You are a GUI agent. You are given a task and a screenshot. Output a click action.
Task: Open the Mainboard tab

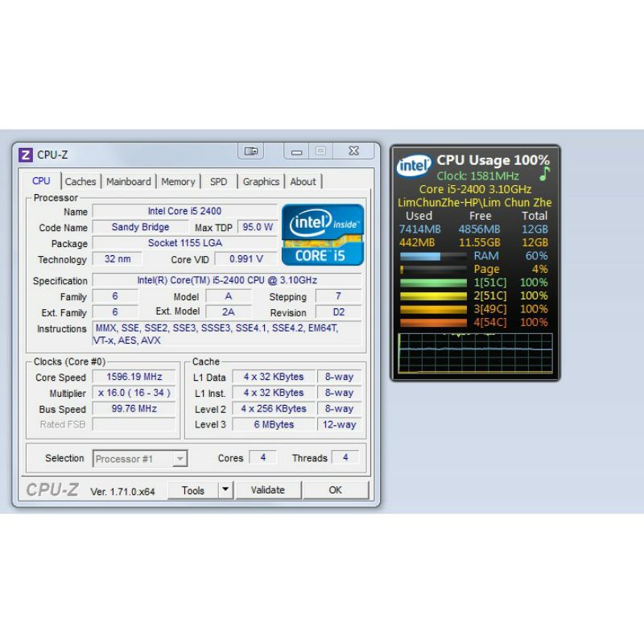129,182
